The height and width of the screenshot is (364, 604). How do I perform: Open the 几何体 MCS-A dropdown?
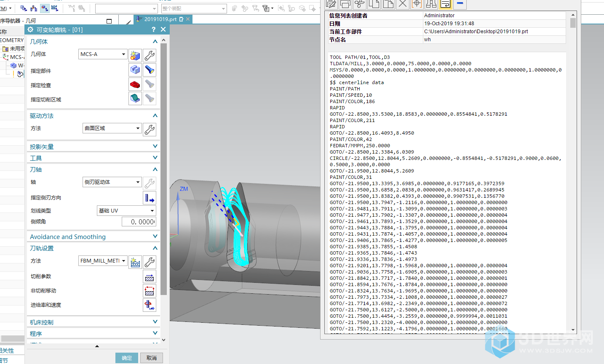click(103, 54)
